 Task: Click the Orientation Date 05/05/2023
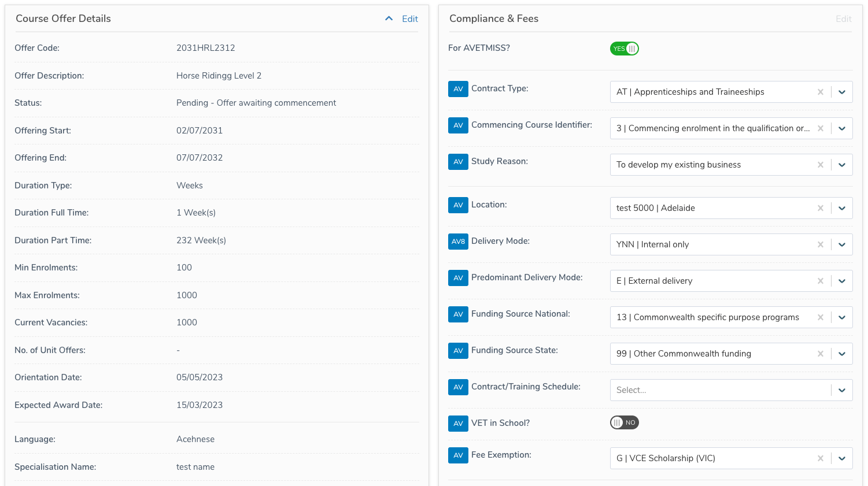[x=200, y=377]
